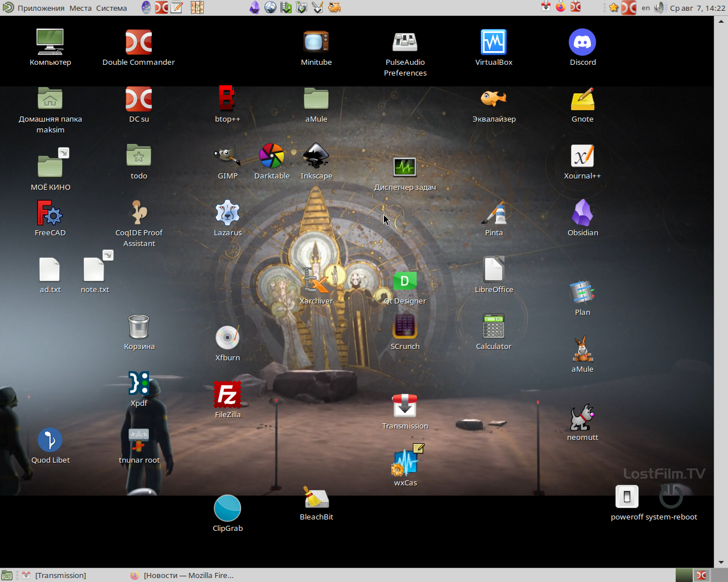The height and width of the screenshot is (582, 728).
Task: Open the aMule donkey application icon
Action: pos(582,350)
